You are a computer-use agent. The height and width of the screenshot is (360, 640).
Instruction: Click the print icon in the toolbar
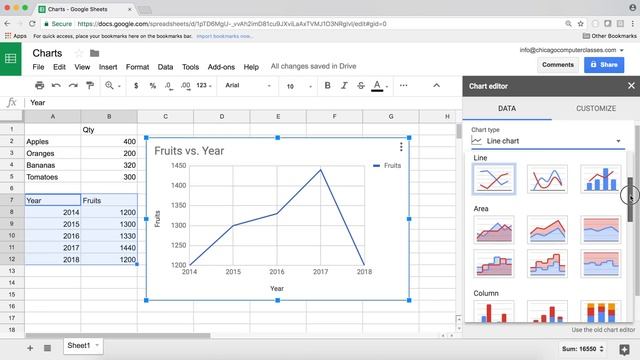[x=40, y=86]
